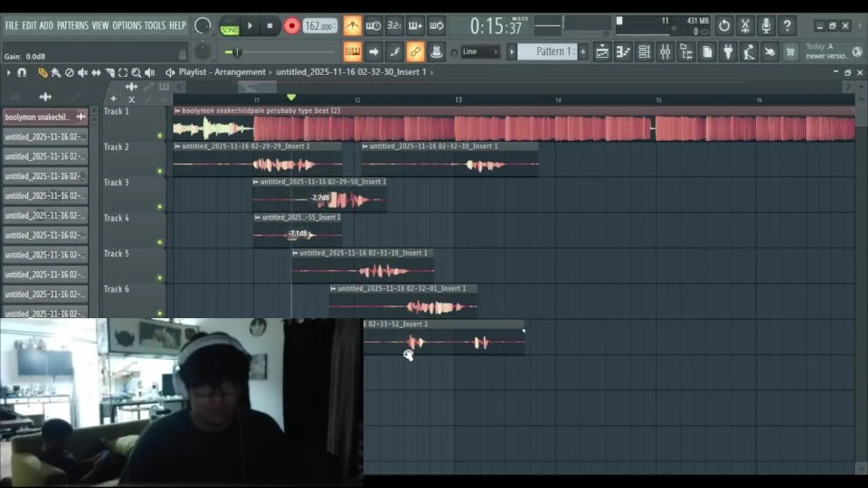Open untitled_2025-11-16 02-31-19 clip menu arrow
Screen dimensions: 868x488
click(296, 253)
